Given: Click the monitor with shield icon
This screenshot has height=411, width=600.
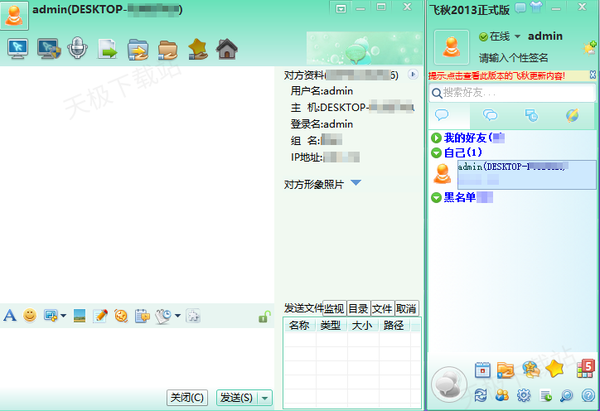Looking at the screenshot, I should 49,49.
